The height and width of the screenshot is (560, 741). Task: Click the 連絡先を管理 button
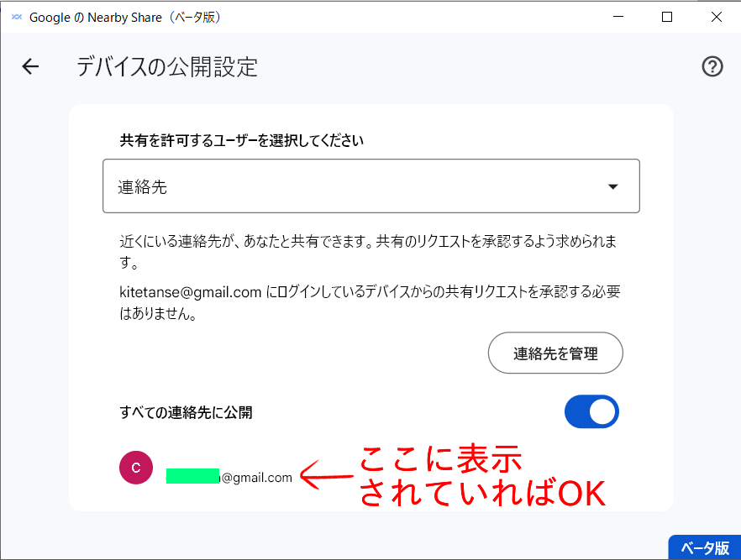tap(555, 353)
